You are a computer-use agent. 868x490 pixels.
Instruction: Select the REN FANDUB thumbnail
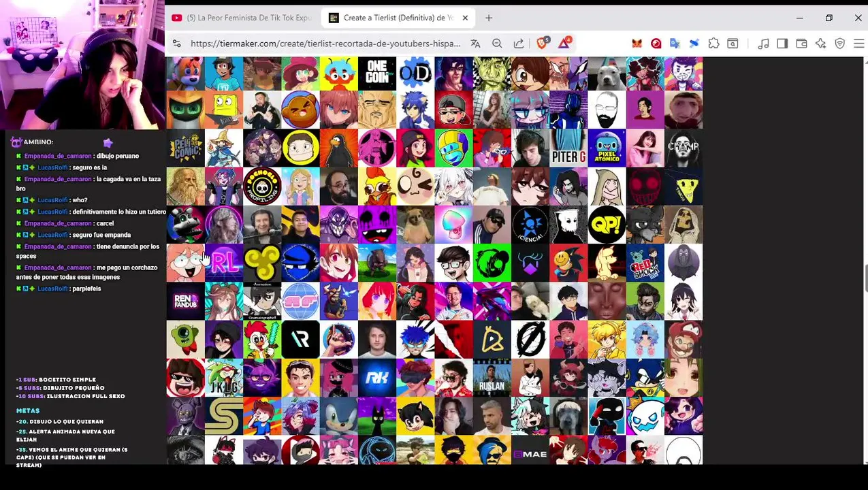pyautogui.click(x=185, y=301)
